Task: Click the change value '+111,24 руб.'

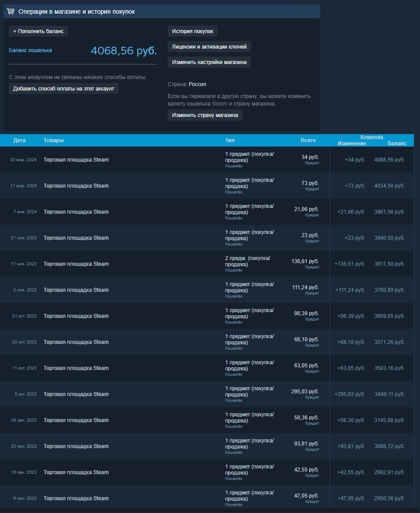Action: [350, 290]
